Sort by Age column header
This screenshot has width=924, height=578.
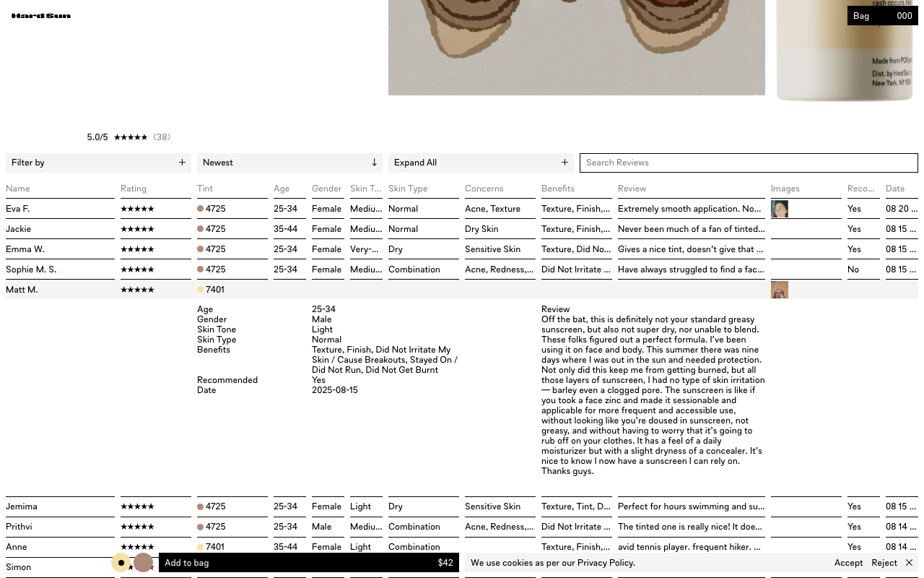pos(282,189)
